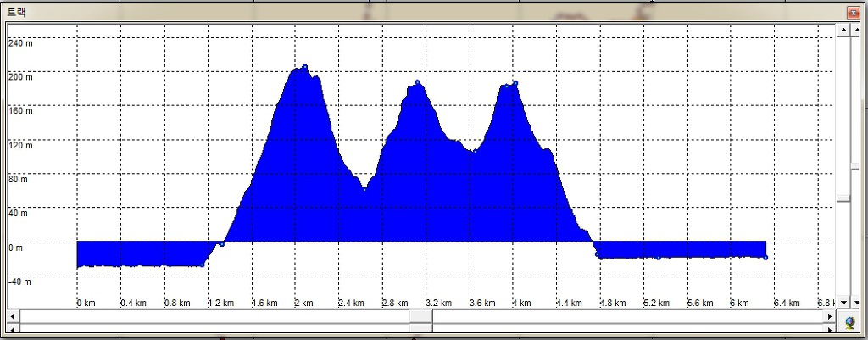The width and height of the screenshot is (868, 340).
Task: Click the 40 m elevation label
Action: 19,213
